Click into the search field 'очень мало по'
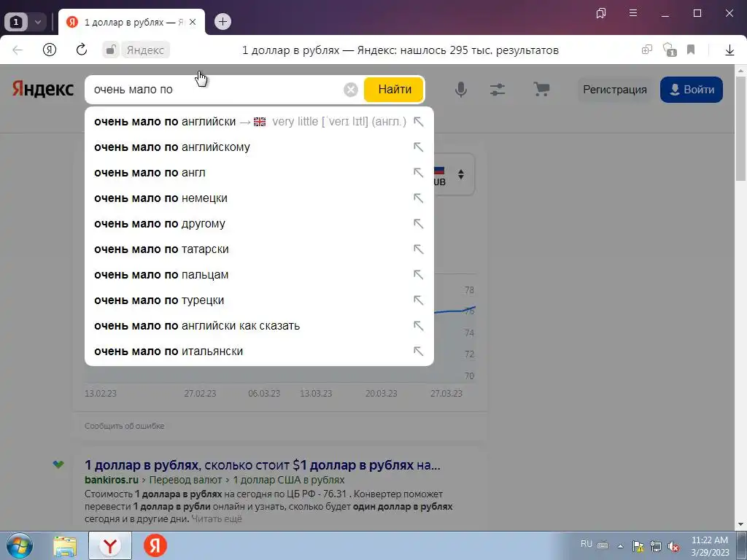This screenshot has width=747, height=560. pyautogui.click(x=214, y=90)
